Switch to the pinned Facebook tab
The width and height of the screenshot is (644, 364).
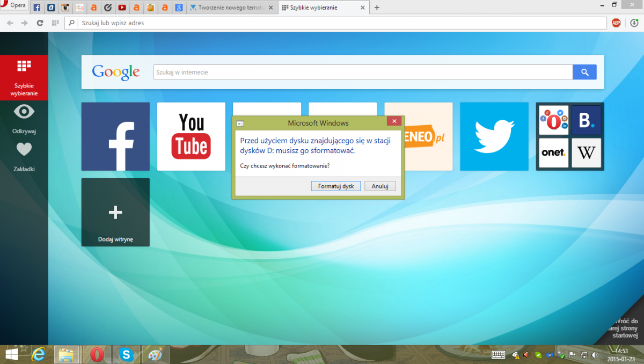(x=38, y=8)
